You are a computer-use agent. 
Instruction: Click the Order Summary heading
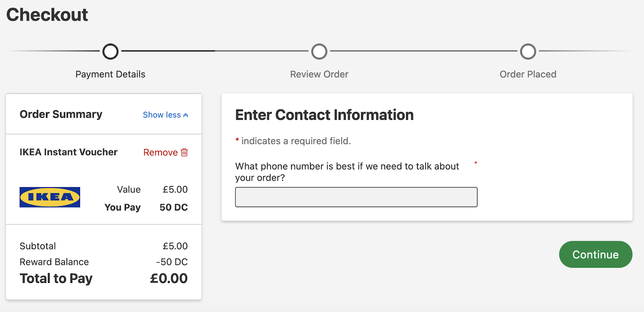[x=61, y=114]
